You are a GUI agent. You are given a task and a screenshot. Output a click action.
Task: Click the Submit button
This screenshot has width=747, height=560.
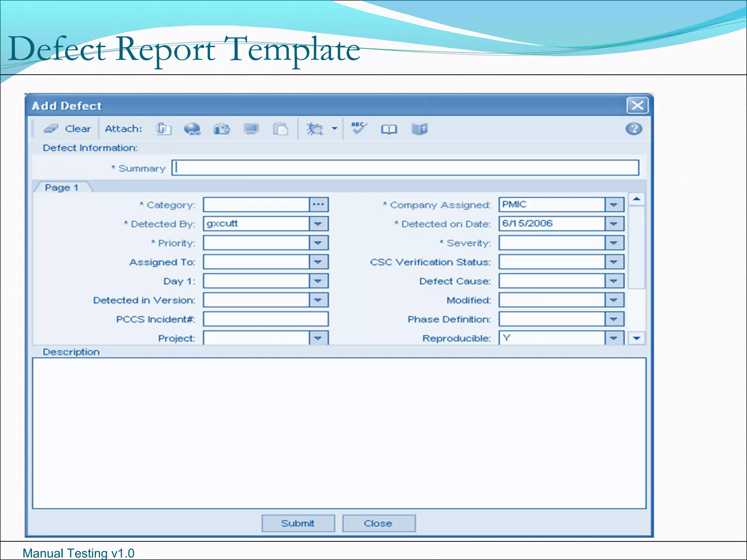298,523
